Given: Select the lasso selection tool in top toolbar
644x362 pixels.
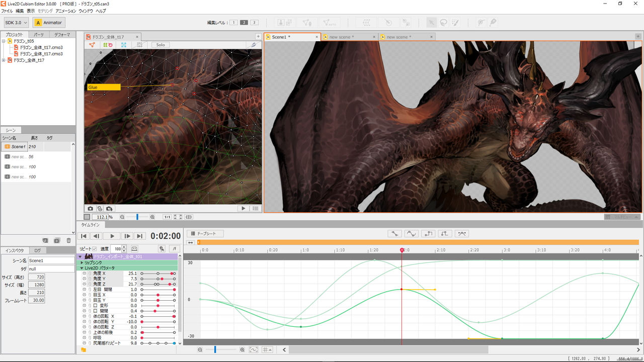Looking at the screenshot, I should coord(444,23).
